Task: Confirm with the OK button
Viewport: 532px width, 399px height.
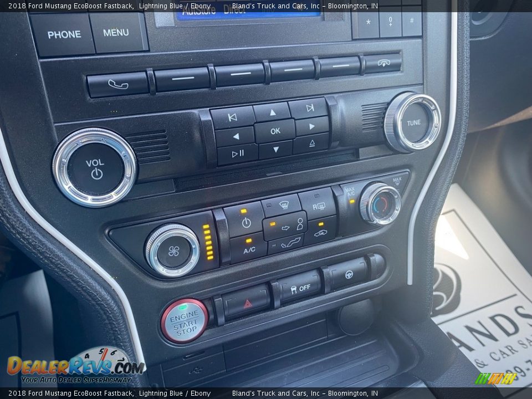Action: (x=275, y=131)
